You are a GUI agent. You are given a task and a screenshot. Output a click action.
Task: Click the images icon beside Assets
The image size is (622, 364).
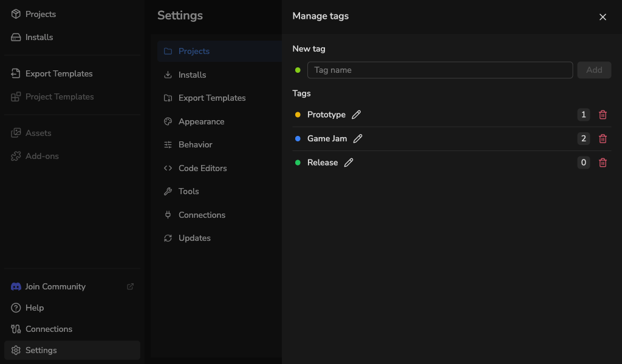[x=16, y=133]
